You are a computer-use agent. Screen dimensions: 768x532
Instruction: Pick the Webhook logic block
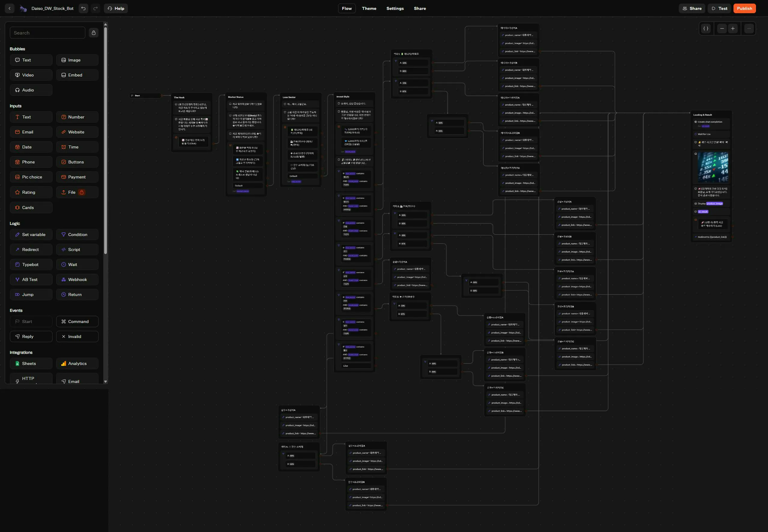[x=77, y=279]
